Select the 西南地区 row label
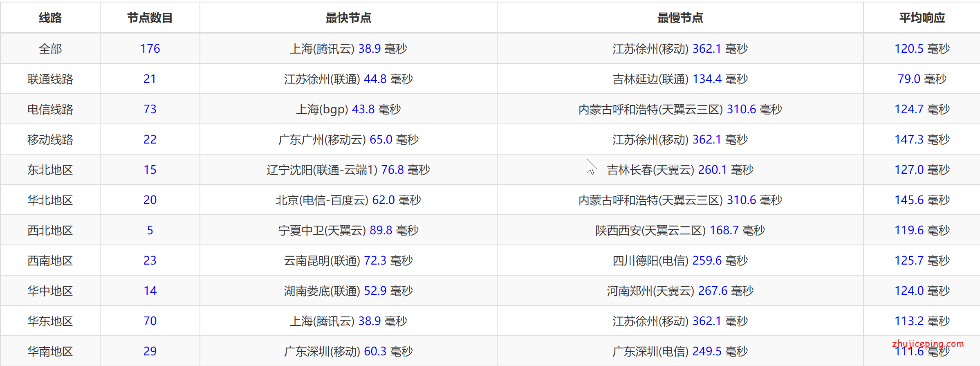The image size is (980, 366). point(50,260)
